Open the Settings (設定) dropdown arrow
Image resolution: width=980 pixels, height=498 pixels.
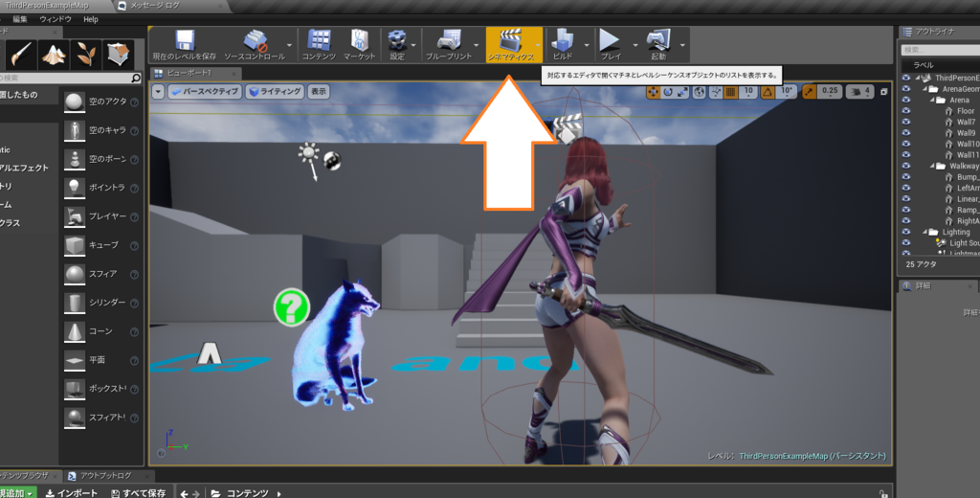[413, 45]
